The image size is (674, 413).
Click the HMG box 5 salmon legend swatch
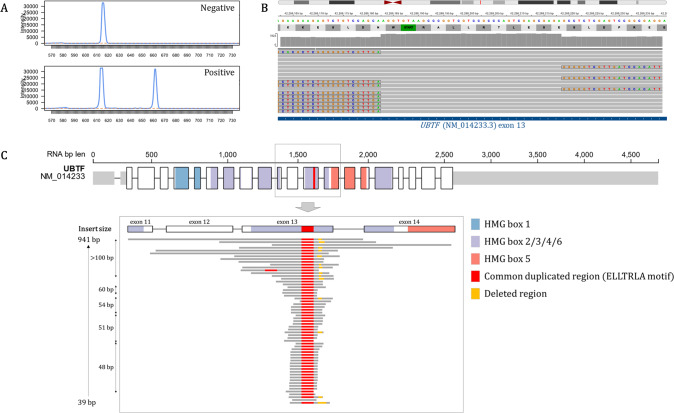pos(475,259)
